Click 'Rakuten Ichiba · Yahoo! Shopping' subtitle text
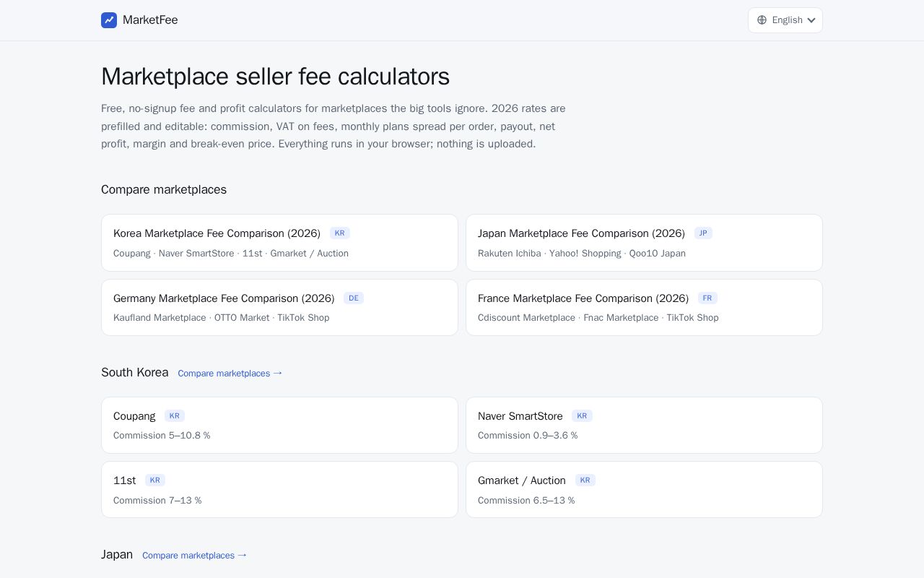The height and width of the screenshot is (578, 924). (x=549, y=254)
